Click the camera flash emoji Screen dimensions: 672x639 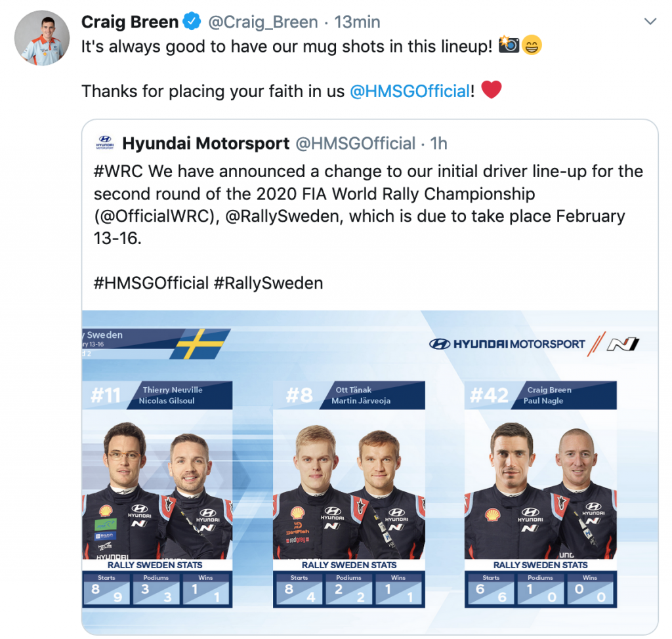509,45
